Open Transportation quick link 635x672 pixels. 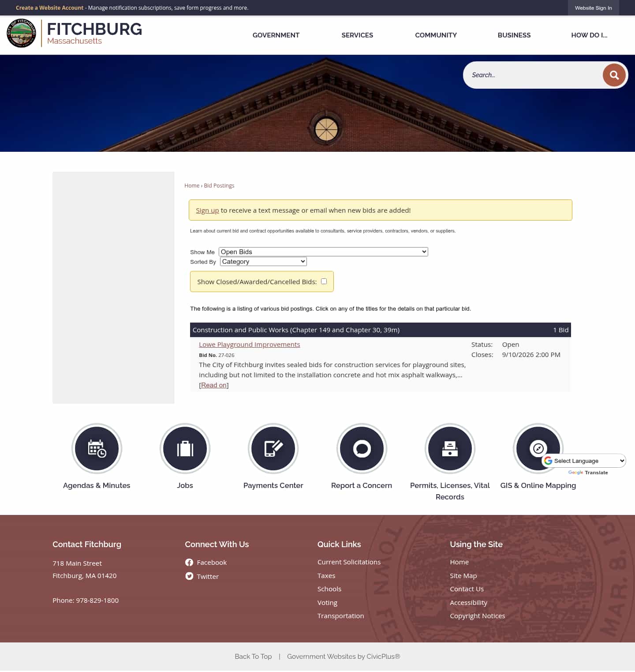click(x=341, y=616)
